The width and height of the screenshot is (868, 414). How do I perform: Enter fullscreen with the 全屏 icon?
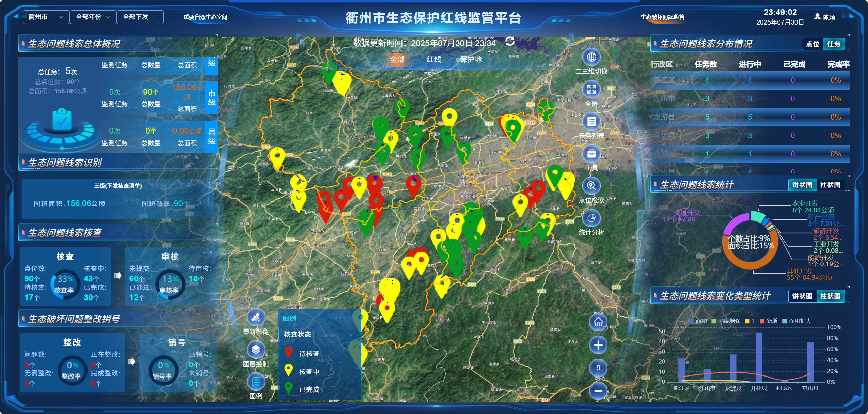(x=591, y=90)
